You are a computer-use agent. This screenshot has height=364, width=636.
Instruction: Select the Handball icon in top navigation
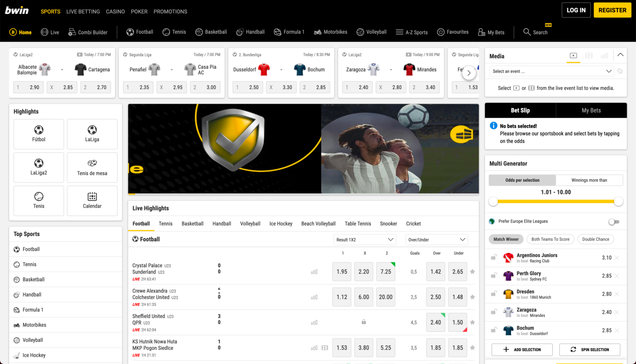click(240, 32)
